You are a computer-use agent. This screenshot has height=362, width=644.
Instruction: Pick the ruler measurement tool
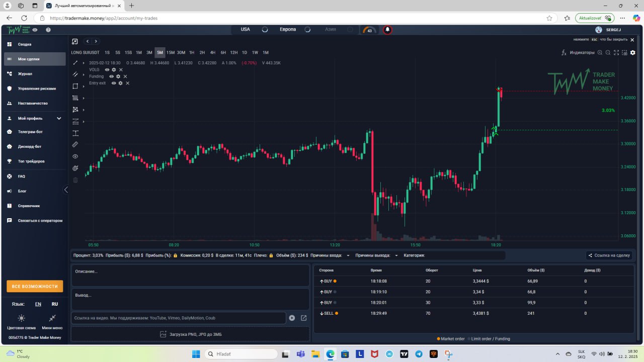[75, 144]
